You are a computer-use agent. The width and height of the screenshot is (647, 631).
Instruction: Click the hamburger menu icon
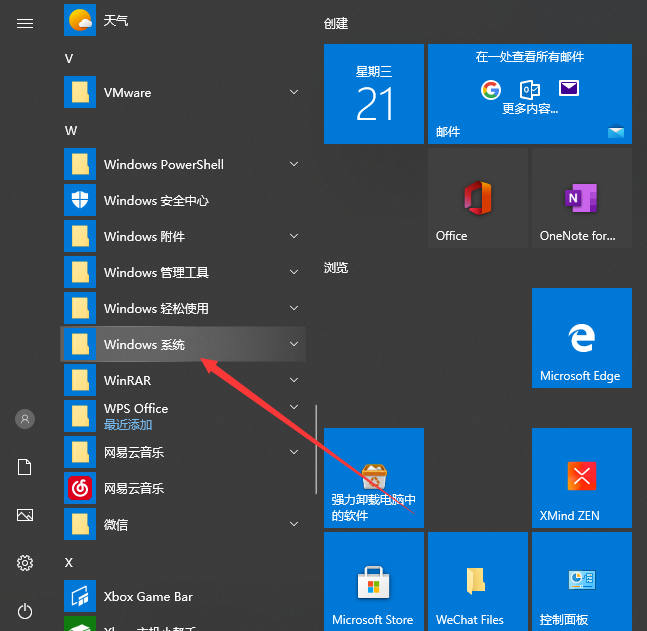[x=25, y=24]
